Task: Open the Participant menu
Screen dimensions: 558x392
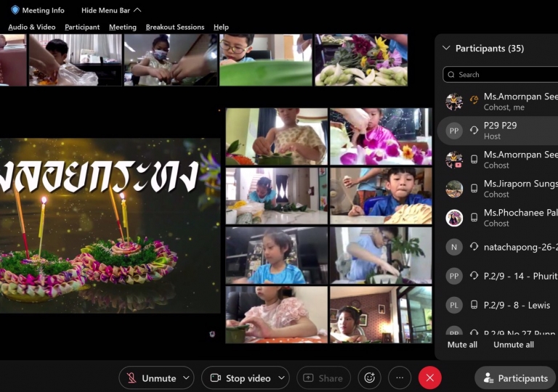Action: click(82, 27)
